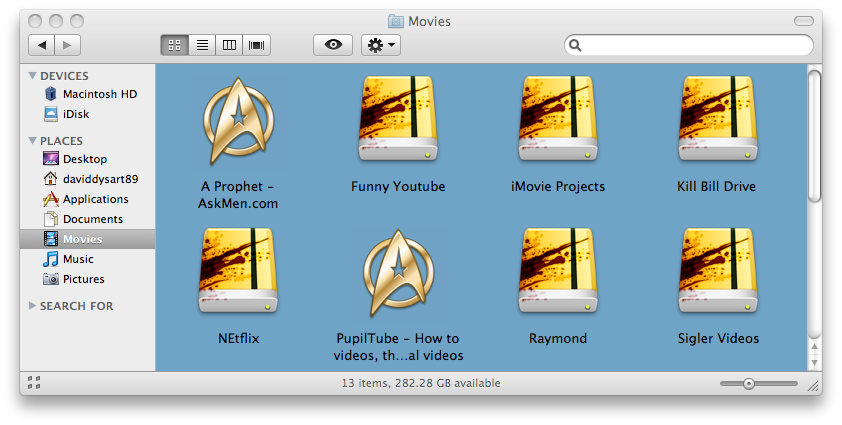
Task: Select the Funny Youtube drive icon
Action: coord(398,119)
